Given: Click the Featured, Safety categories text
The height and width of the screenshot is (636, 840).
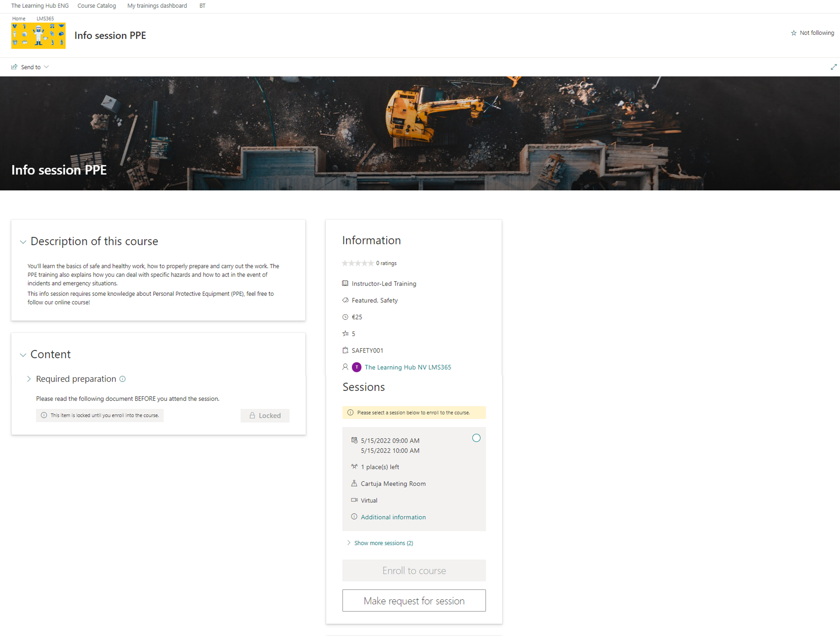Looking at the screenshot, I should (x=374, y=300).
